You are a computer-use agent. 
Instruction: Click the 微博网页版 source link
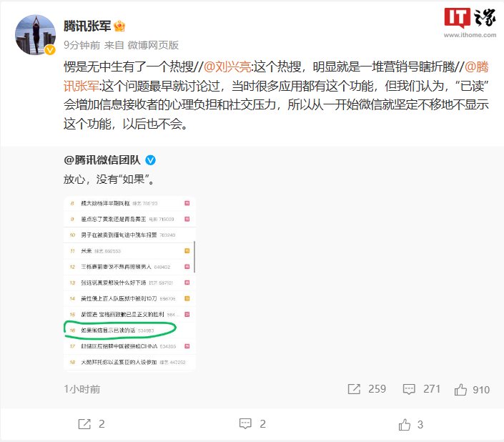[153, 45]
